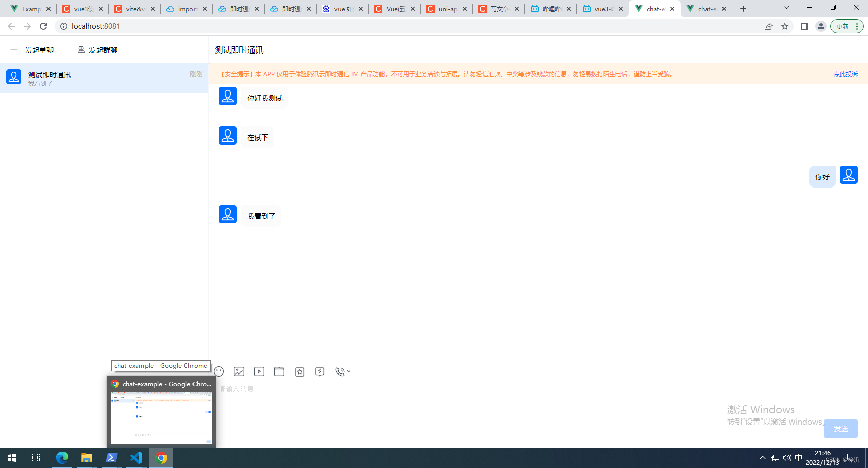Click the quick message lightning icon
Screen dimensions: 868x468
point(320,371)
